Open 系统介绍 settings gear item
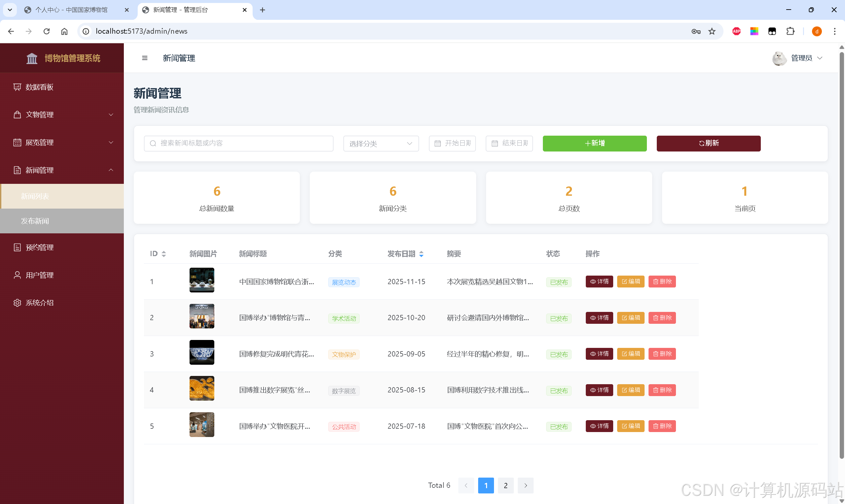This screenshot has height=504, width=845. click(39, 303)
